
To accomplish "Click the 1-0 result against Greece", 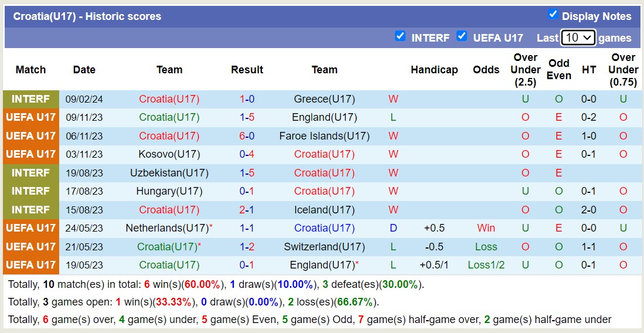I will tap(247, 99).
